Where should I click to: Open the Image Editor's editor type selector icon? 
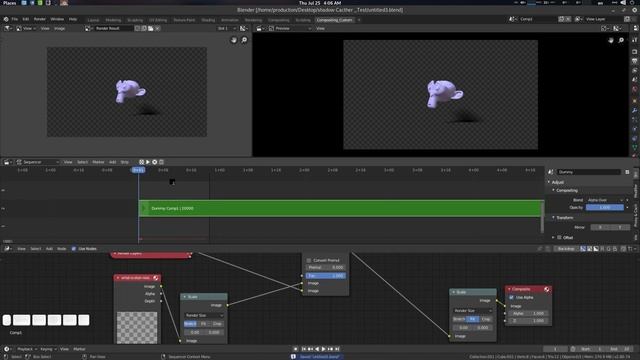8,29
